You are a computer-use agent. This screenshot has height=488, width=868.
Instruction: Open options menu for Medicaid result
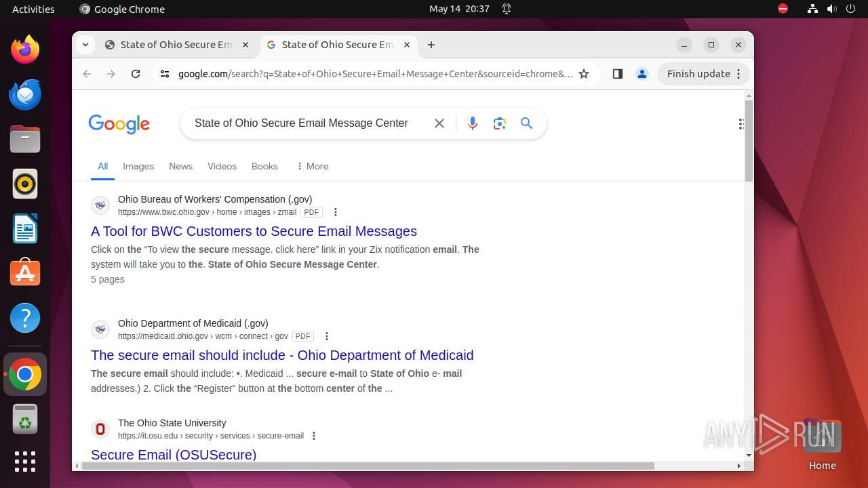point(327,336)
